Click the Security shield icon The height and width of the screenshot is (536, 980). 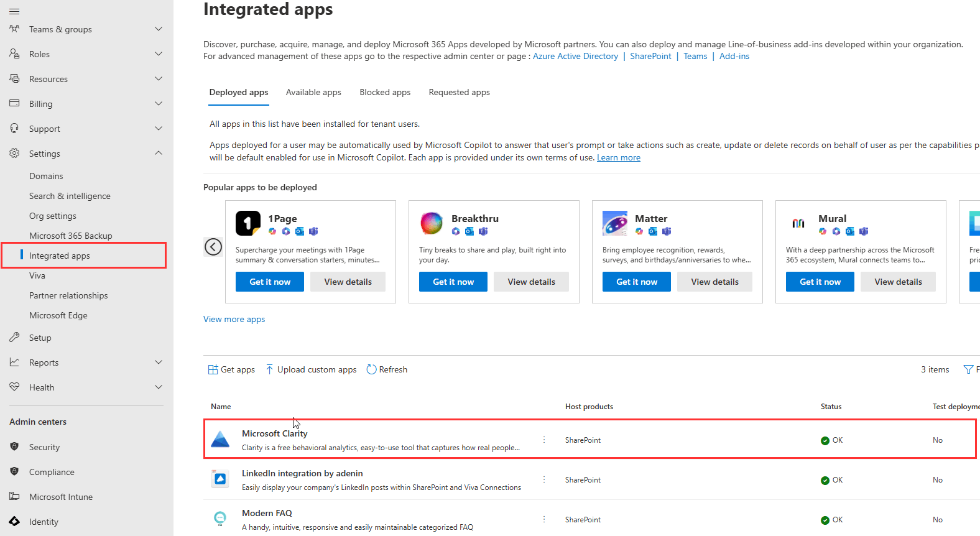pyautogui.click(x=14, y=446)
